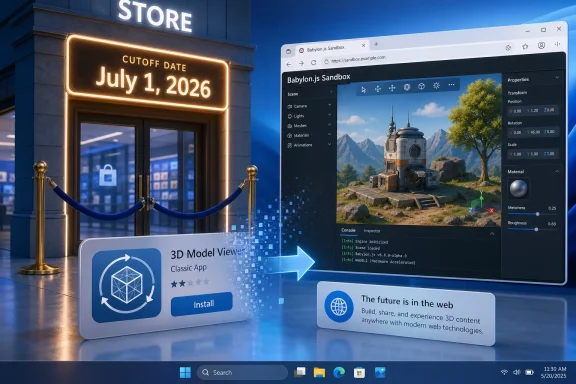Screen dimensions: 576x384
Task: Click the Position Y value field
Action: coord(533,110)
